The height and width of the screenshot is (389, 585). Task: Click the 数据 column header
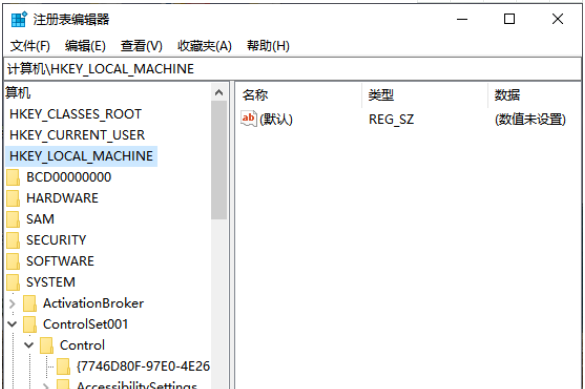tap(535, 95)
